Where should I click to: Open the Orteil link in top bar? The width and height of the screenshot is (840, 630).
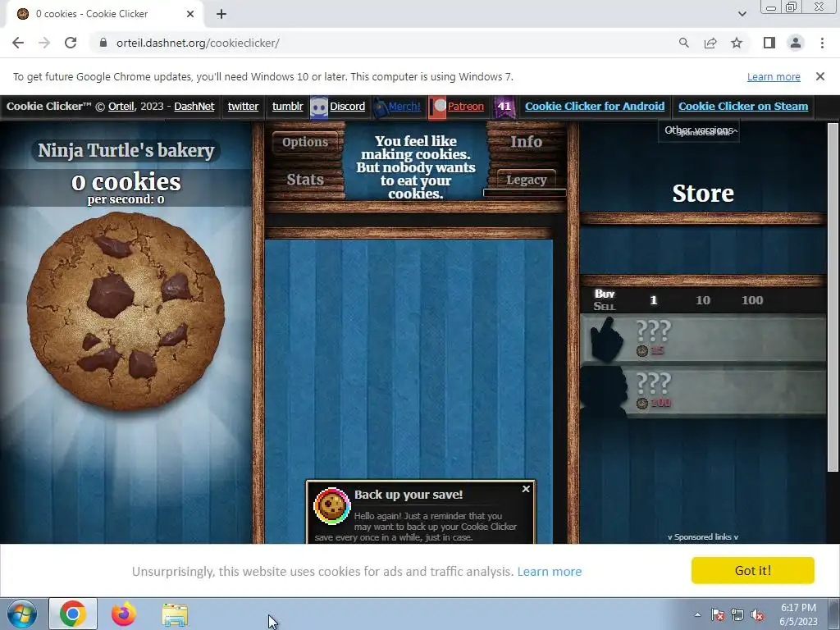click(x=121, y=106)
